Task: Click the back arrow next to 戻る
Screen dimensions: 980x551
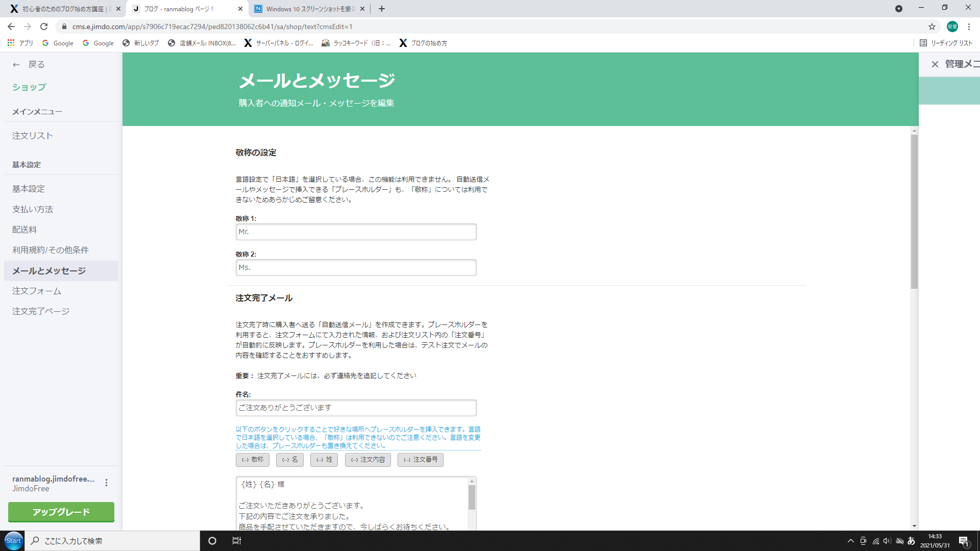Action: 16,65
